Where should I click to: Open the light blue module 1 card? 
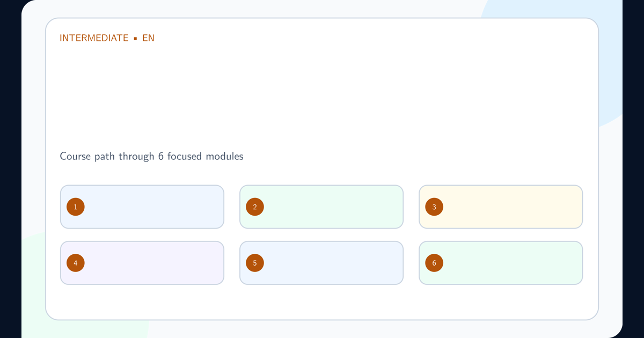pos(142,207)
